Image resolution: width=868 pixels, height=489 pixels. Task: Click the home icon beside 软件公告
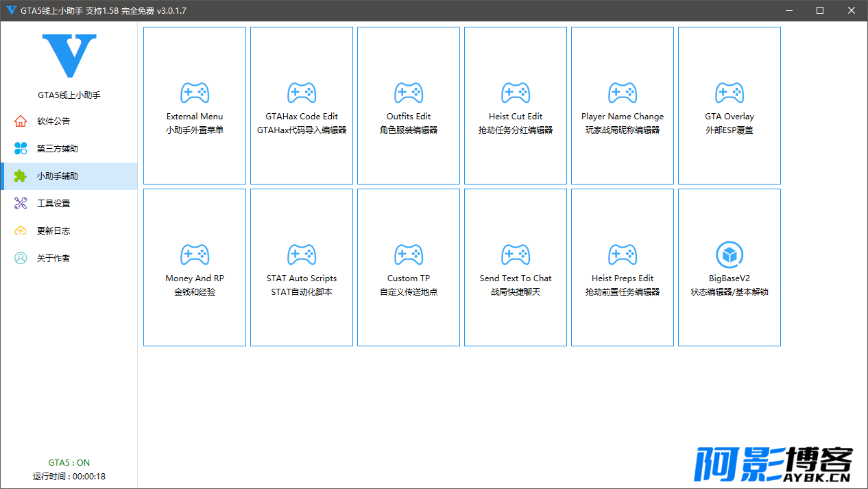(21, 121)
